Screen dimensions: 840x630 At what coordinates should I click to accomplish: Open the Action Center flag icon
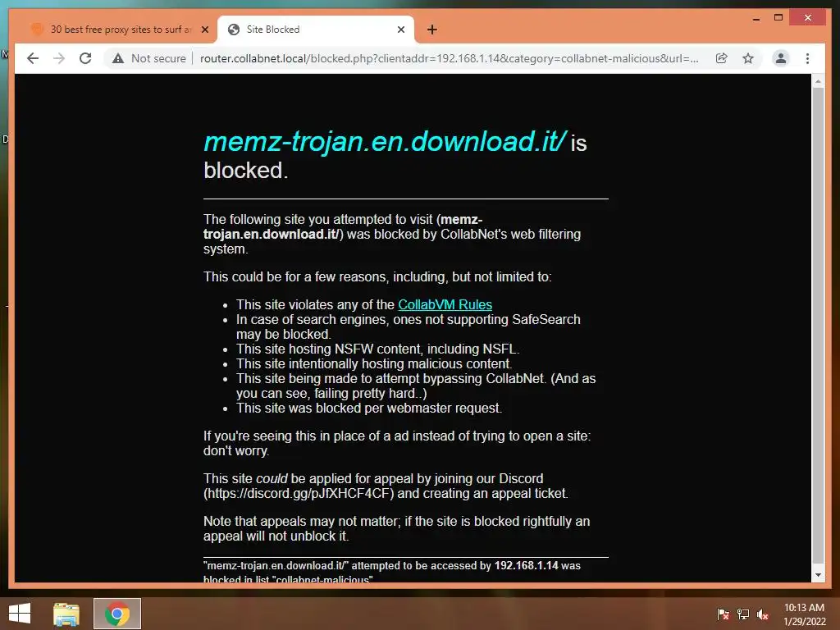click(x=724, y=614)
